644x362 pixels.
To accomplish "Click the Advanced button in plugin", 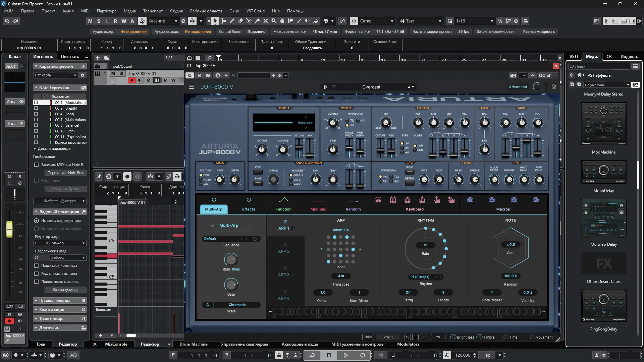I will (518, 87).
